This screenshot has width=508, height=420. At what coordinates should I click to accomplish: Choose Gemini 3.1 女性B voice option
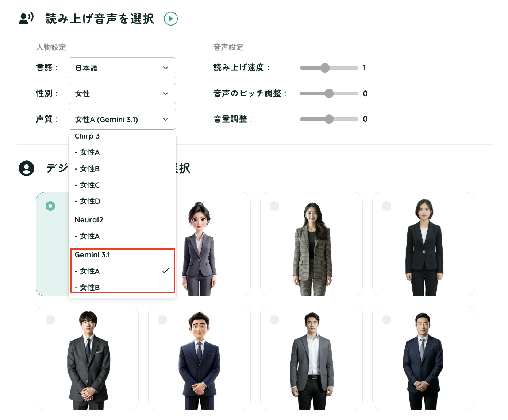pos(122,287)
